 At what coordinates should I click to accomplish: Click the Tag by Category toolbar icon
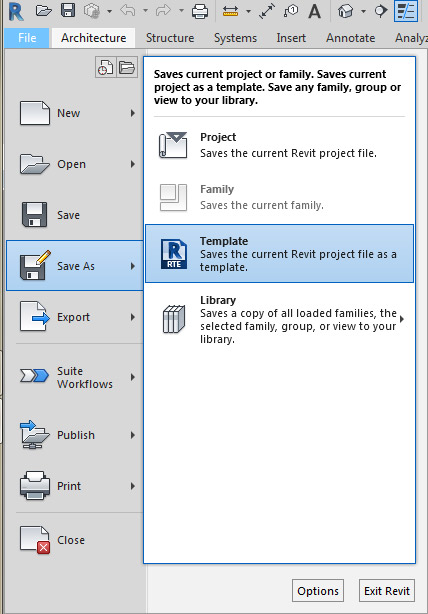pyautogui.click(x=290, y=11)
